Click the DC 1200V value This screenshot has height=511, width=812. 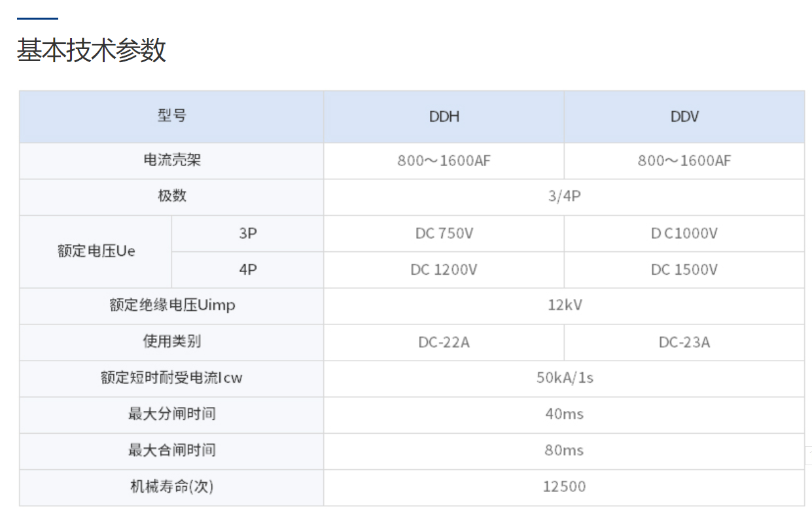tap(444, 270)
